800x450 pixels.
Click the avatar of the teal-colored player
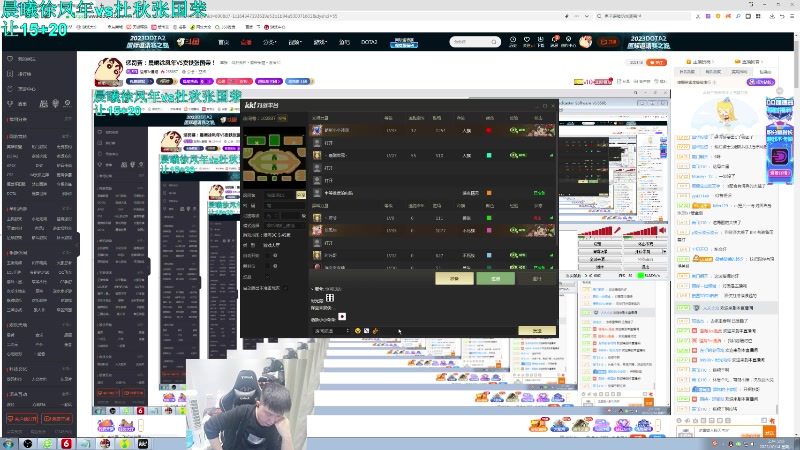317,155
